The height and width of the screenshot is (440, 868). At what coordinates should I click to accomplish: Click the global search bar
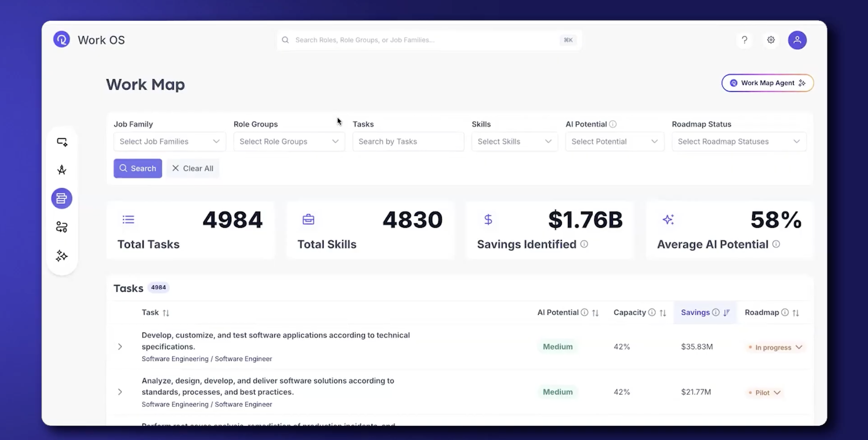tap(428, 40)
